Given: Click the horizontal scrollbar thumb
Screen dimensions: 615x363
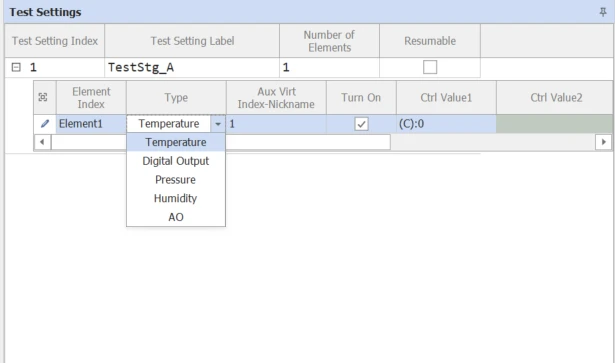Looking at the screenshot, I should pos(221,142).
